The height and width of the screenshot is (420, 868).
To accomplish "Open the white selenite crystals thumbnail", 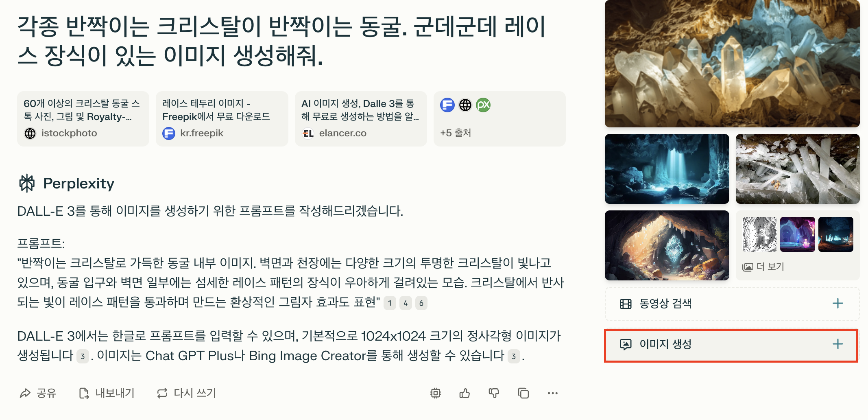I will coord(798,169).
